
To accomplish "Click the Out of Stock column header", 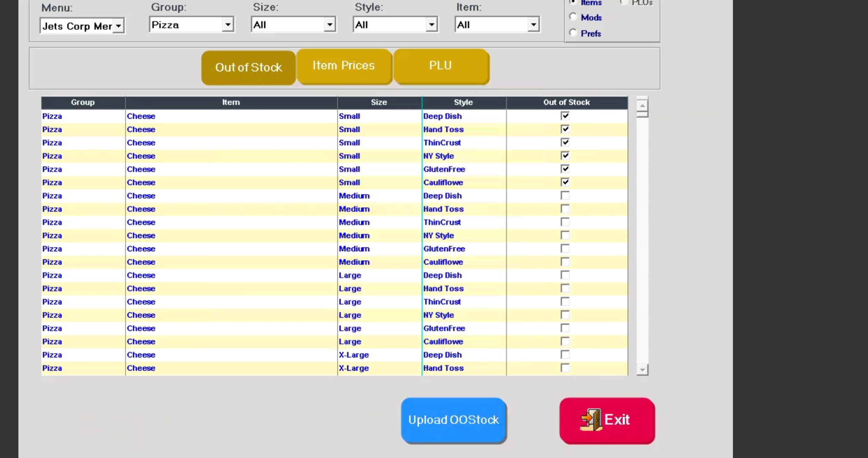I will [567, 102].
